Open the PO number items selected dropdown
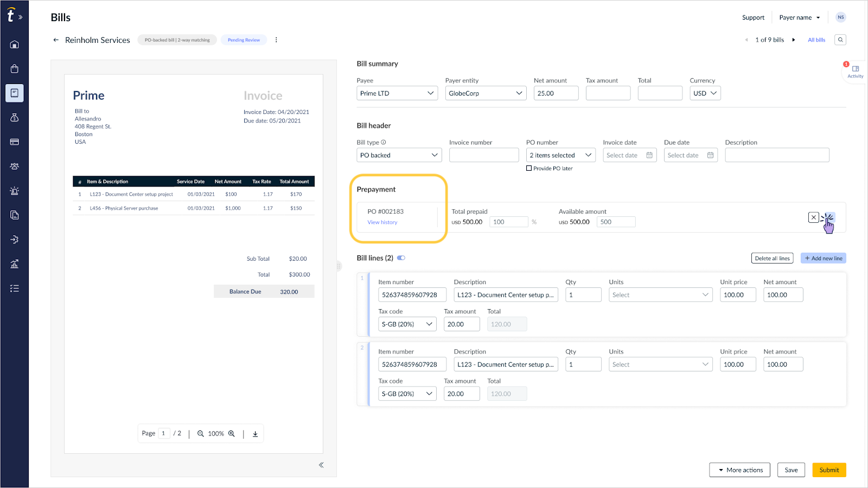Image resolution: width=868 pixels, height=488 pixels. coord(561,155)
